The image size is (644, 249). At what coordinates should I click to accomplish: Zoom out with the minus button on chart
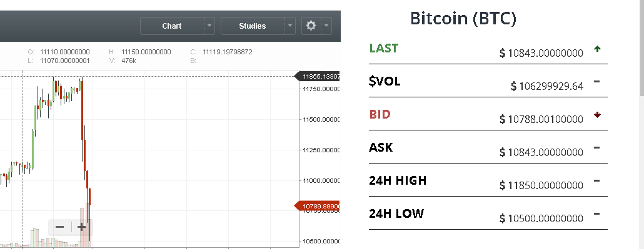click(60, 227)
